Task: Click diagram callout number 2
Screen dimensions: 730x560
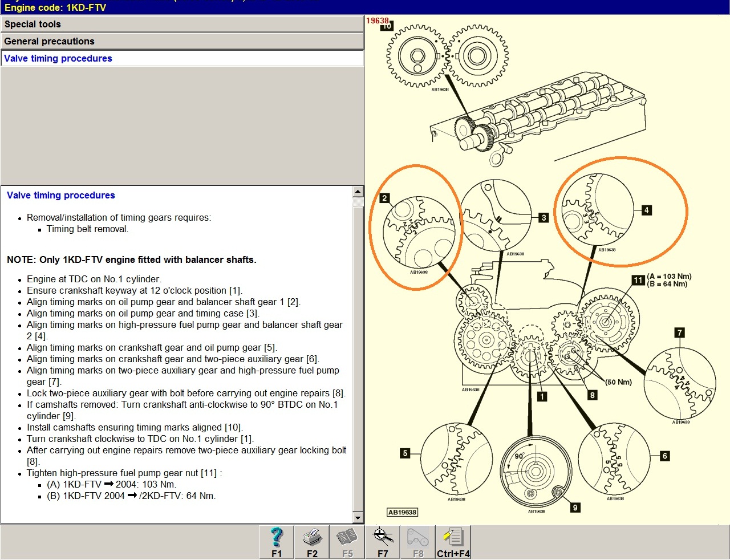Action: pos(384,198)
